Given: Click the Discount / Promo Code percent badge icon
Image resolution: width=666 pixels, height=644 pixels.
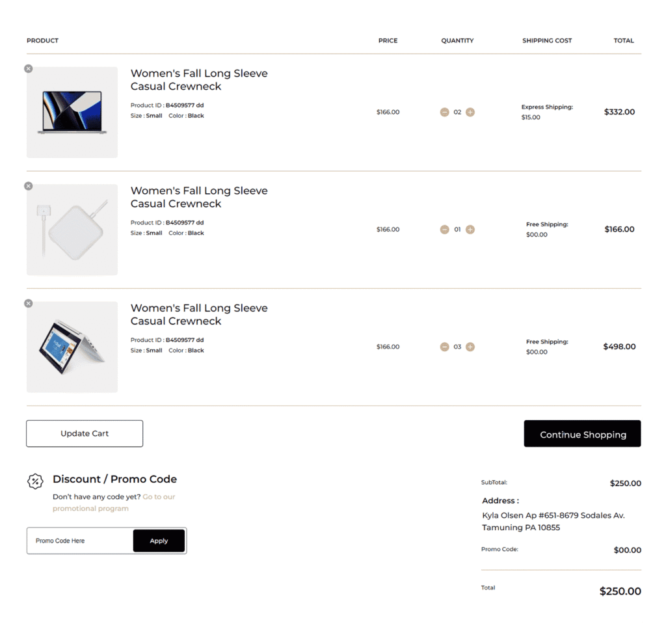Looking at the screenshot, I should [x=35, y=481].
